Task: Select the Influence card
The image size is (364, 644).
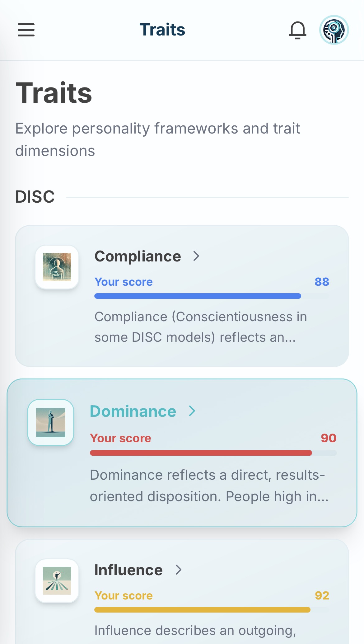Action: (182, 591)
